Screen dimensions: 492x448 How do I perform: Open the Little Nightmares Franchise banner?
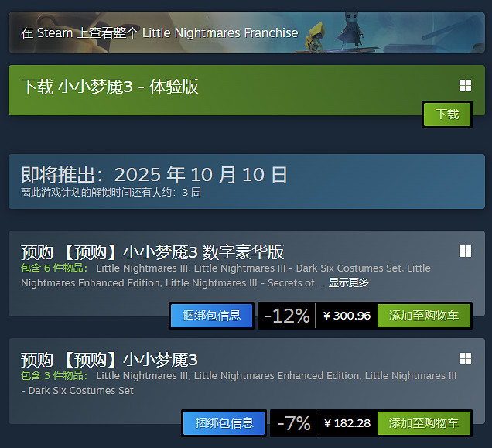(x=247, y=32)
